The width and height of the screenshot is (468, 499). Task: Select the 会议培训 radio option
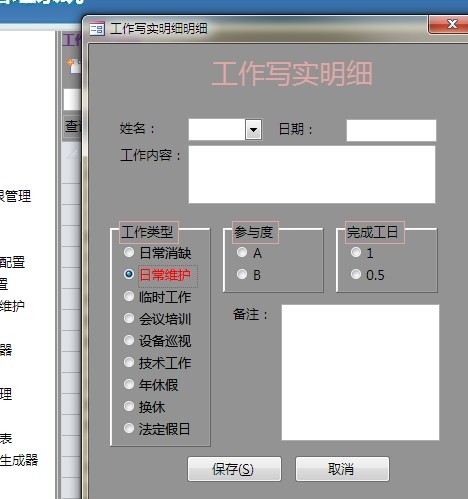tap(129, 318)
